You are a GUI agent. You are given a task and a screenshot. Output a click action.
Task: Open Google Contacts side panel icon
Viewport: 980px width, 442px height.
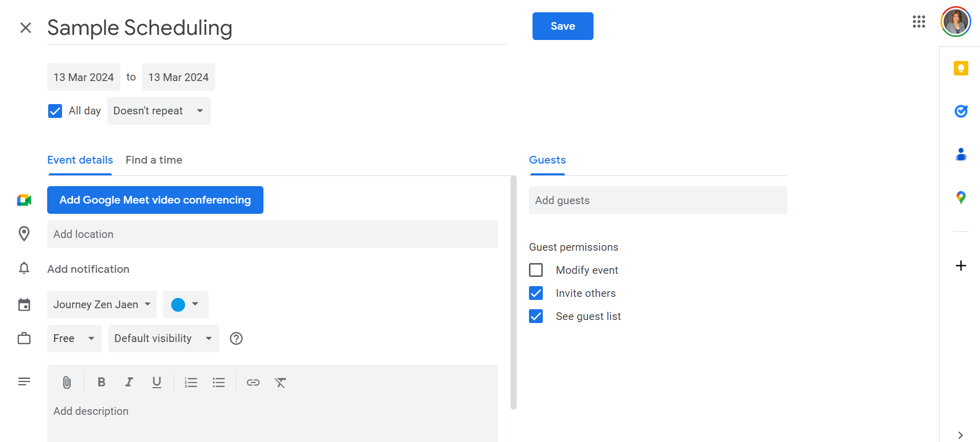tap(961, 154)
